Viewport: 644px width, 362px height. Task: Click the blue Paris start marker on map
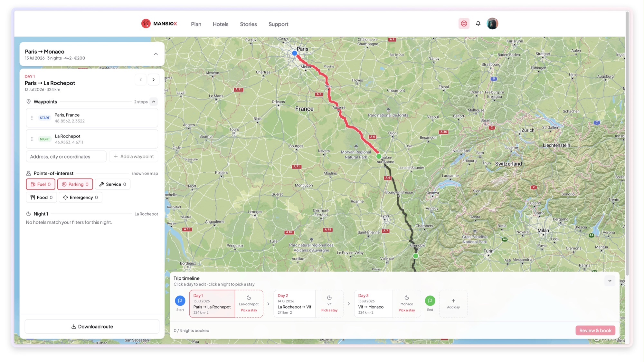coord(295,53)
